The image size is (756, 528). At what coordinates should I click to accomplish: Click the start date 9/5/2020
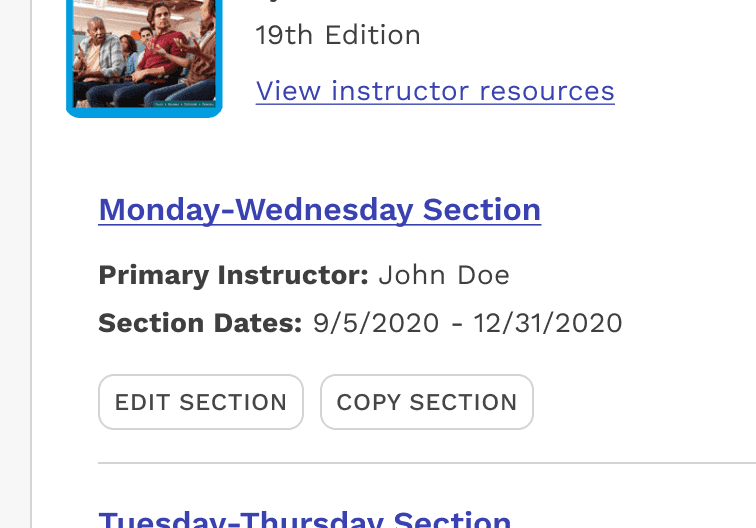pyautogui.click(x=376, y=323)
